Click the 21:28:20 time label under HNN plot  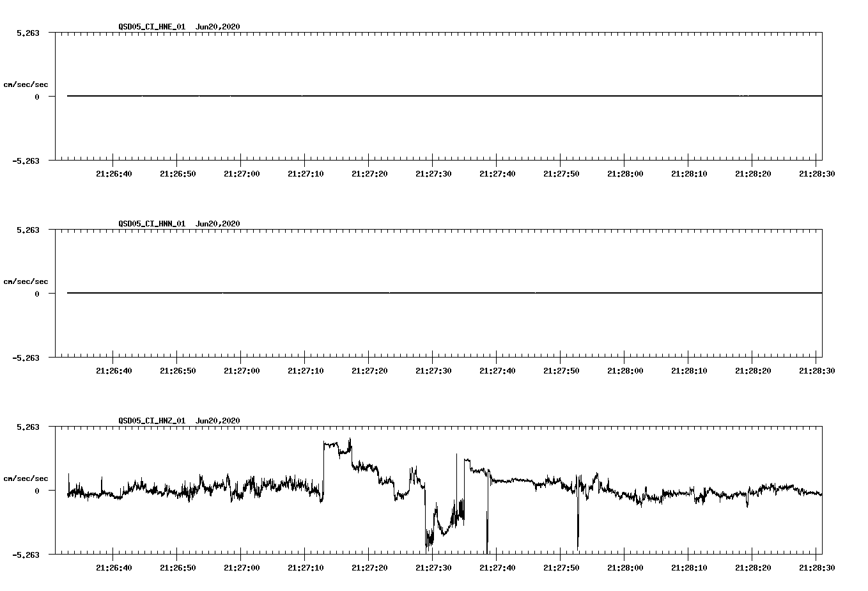[x=753, y=370]
